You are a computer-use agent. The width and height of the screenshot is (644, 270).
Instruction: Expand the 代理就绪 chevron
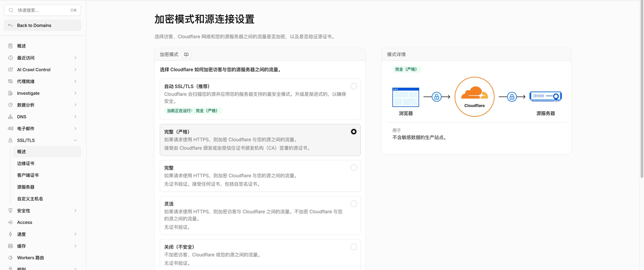click(x=75, y=81)
